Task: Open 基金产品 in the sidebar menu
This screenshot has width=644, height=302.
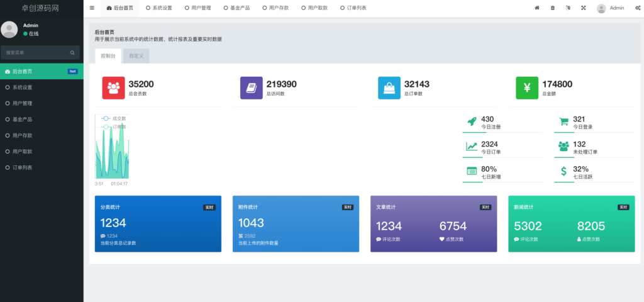Action: coord(42,120)
